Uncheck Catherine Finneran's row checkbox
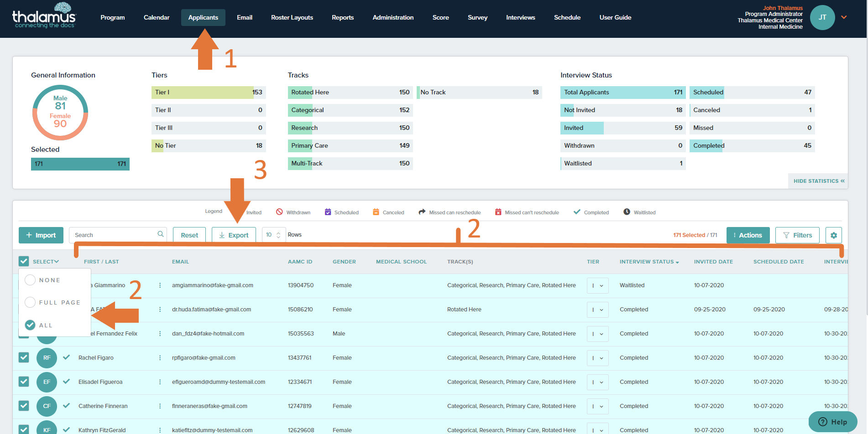 24,406
